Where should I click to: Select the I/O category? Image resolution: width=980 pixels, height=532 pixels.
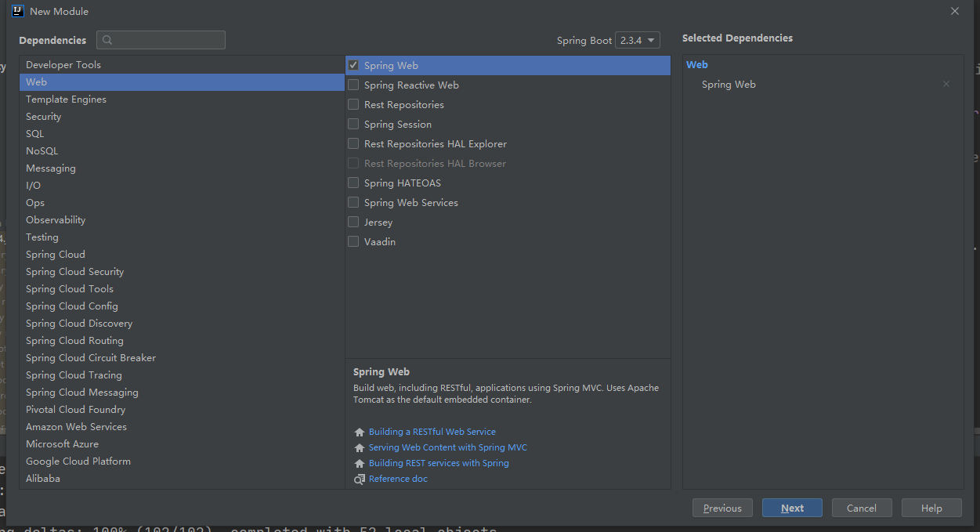click(x=182, y=186)
